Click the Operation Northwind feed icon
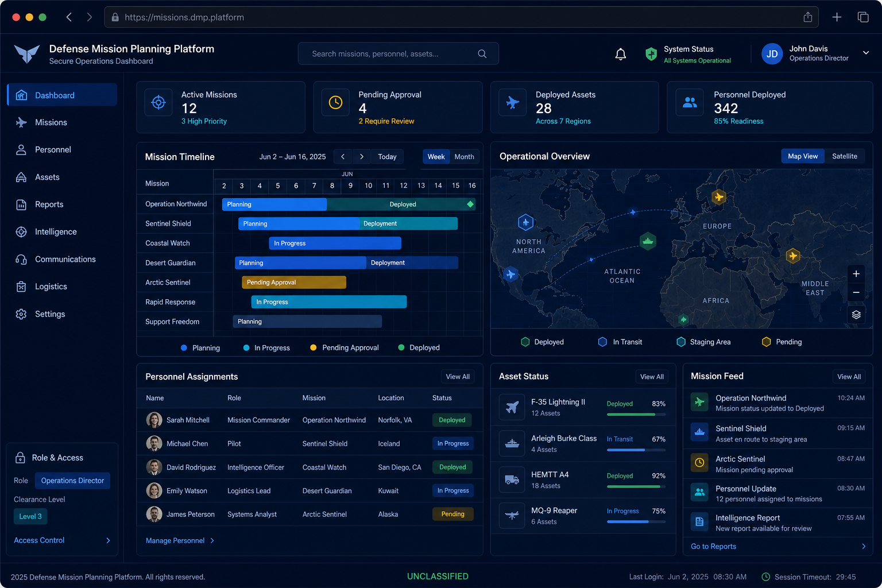 (x=699, y=403)
